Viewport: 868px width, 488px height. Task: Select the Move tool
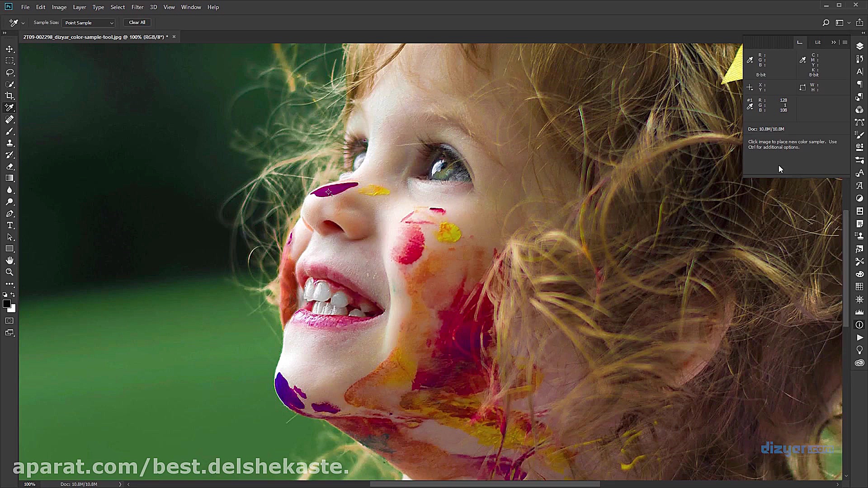click(x=9, y=49)
